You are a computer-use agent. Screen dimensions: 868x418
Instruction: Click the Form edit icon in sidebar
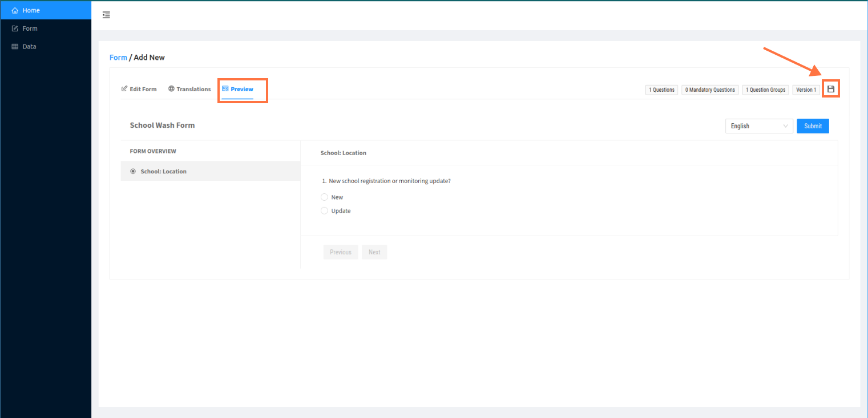[x=15, y=29]
